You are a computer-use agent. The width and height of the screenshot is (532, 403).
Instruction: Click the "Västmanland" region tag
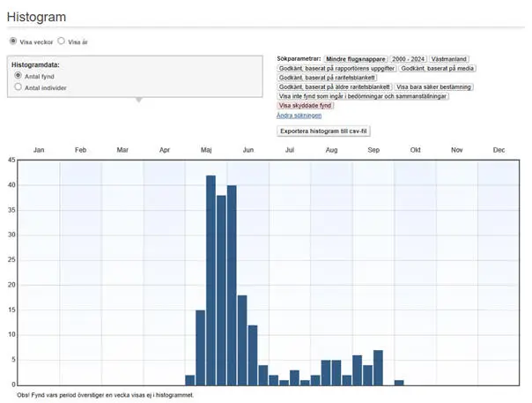coord(450,57)
